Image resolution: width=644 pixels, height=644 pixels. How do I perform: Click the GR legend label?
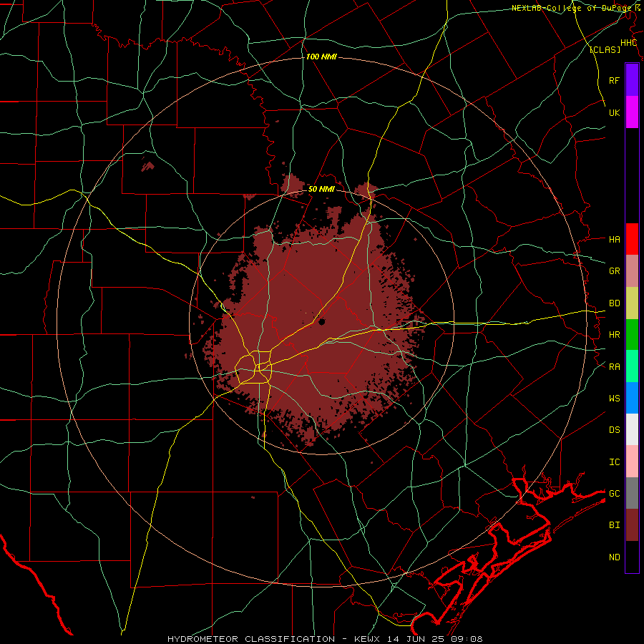pos(615,271)
